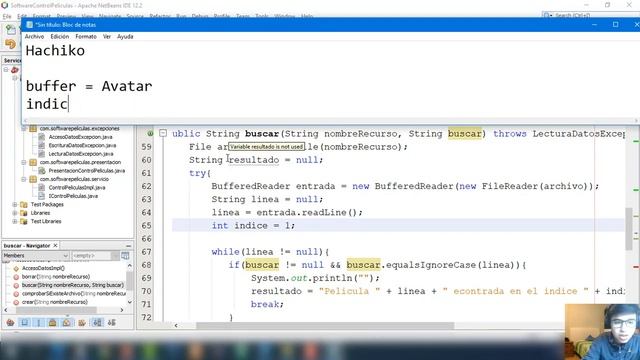640x360 pixels.
Task: Toggle Sort by Name in Navigator
Action: click(98, 323)
